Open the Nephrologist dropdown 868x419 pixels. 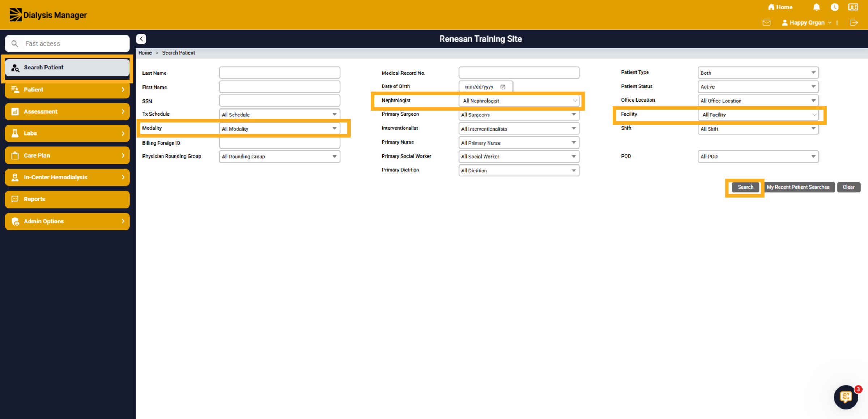coord(519,101)
